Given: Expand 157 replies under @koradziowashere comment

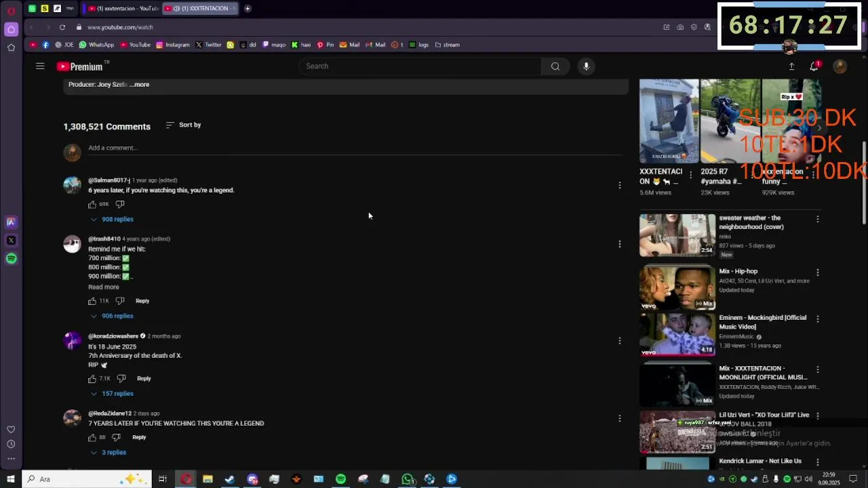Looking at the screenshot, I should 112,394.
